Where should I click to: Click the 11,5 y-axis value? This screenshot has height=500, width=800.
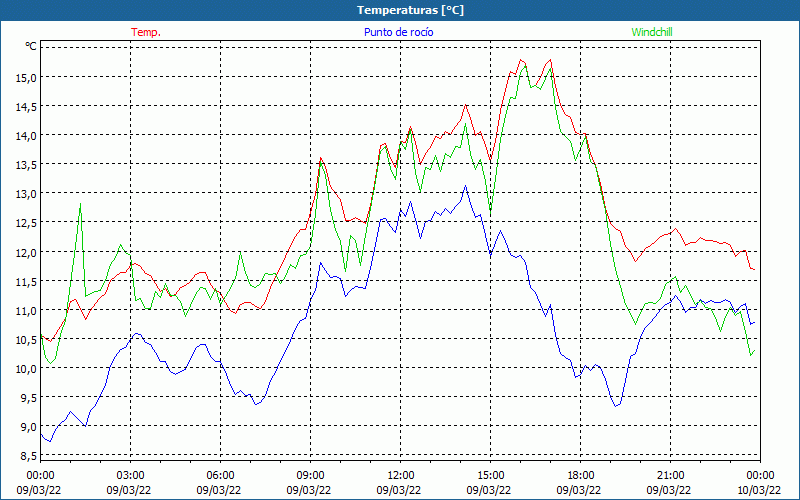pyautogui.click(x=27, y=281)
